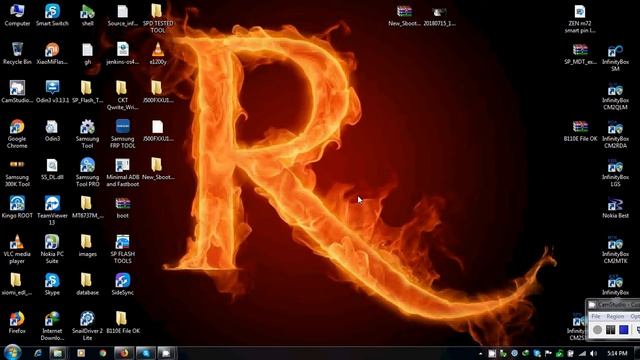This screenshot has width=640, height=360.
Task: Launch Skype from the desktop
Action: [x=52, y=284]
